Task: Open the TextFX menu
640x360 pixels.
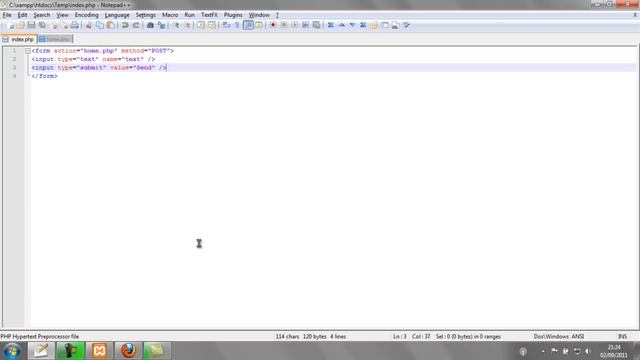Action: (209, 15)
